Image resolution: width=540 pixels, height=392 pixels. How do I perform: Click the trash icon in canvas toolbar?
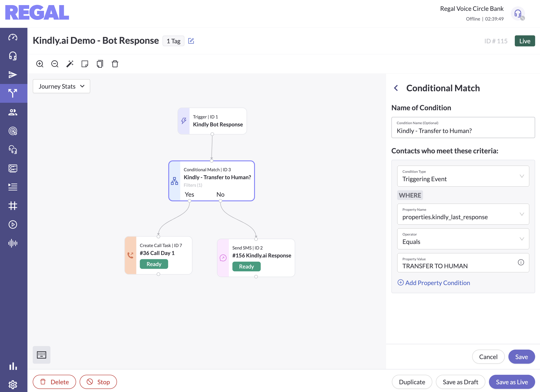pyautogui.click(x=115, y=64)
